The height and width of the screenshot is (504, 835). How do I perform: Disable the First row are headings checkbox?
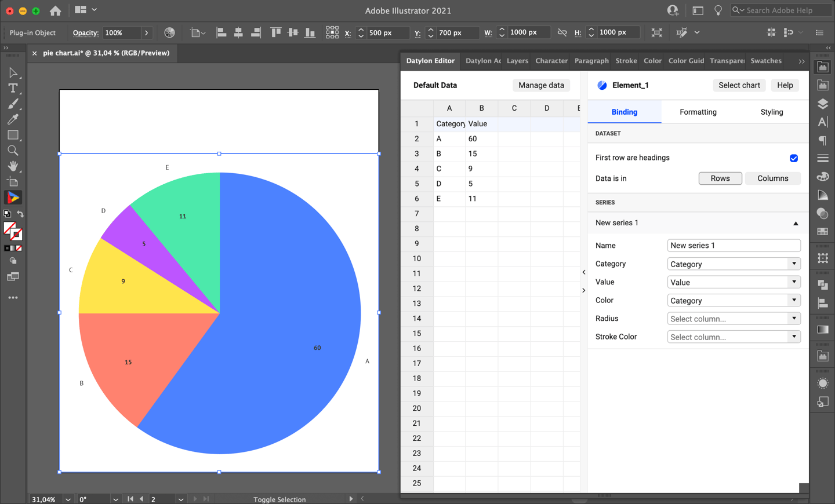coord(794,158)
